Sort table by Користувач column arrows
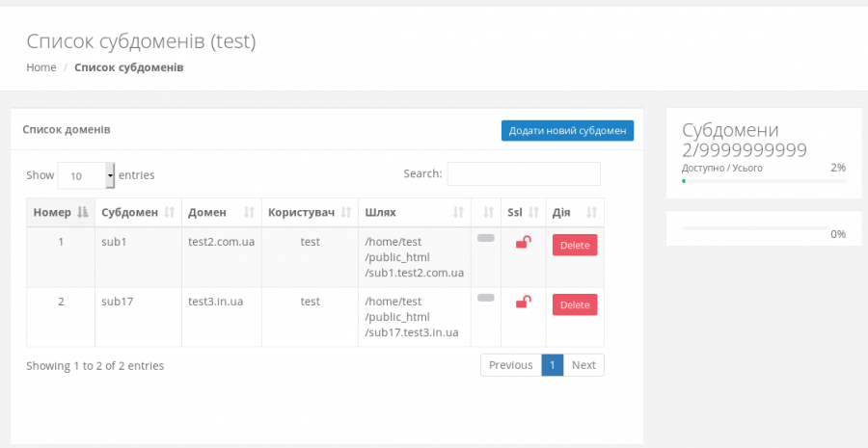The image size is (868, 448). pyautogui.click(x=346, y=212)
